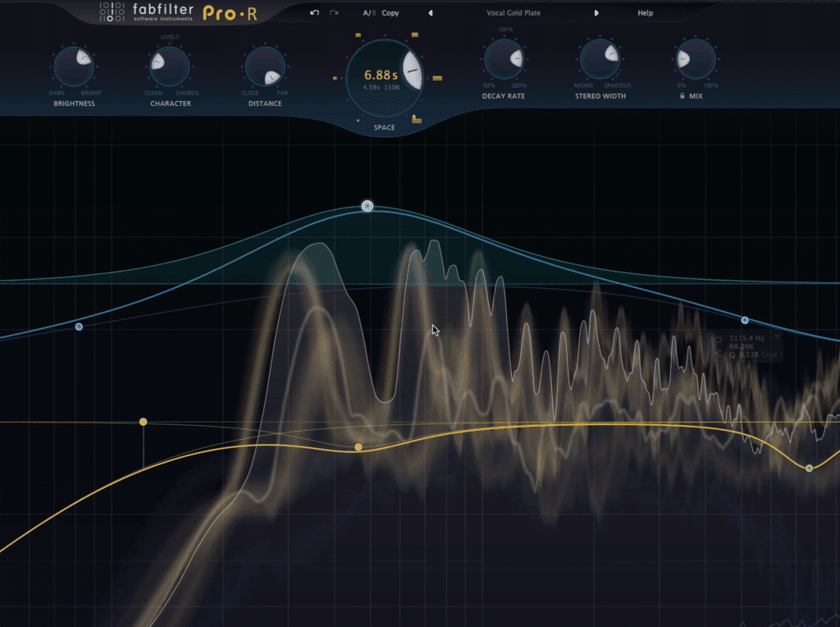Toggle the Mix lock icon
Image resolution: width=840 pixels, height=627 pixels.
point(682,96)
